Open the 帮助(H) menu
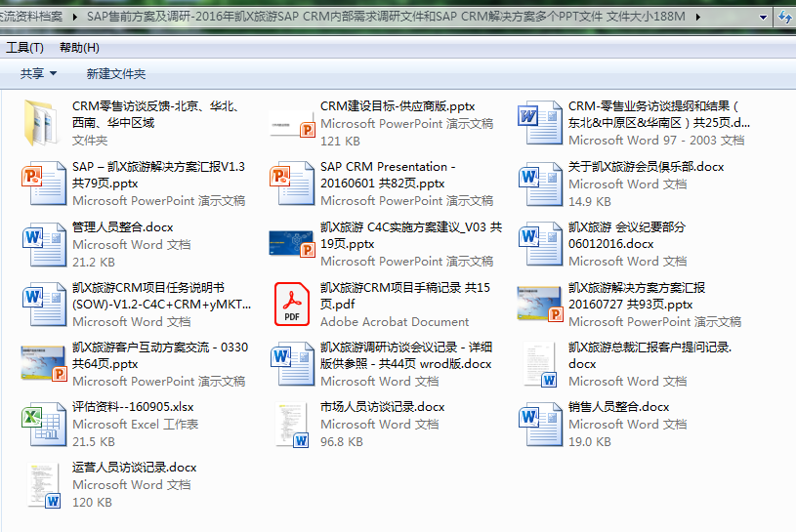 click(79, 48)
